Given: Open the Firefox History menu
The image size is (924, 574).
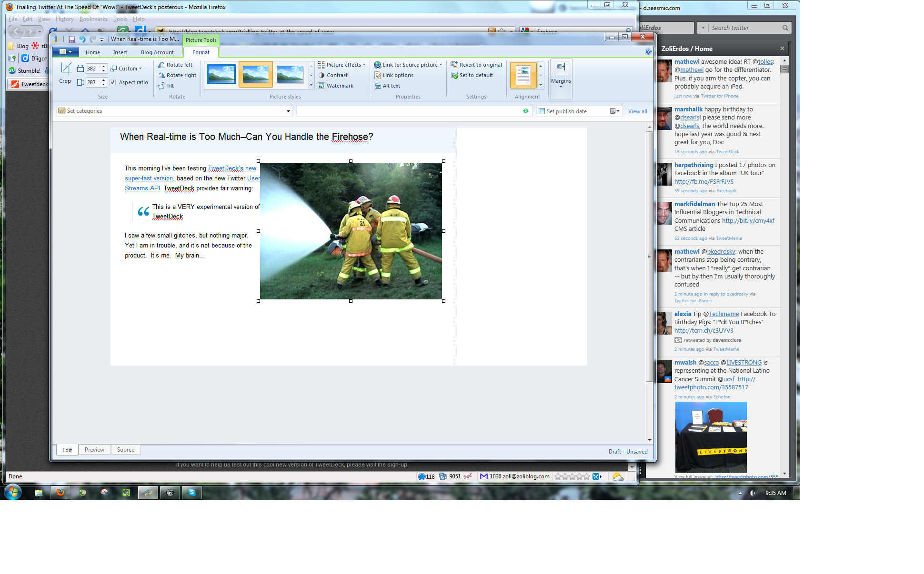Looking at the screenshot, I should point(64,19).
